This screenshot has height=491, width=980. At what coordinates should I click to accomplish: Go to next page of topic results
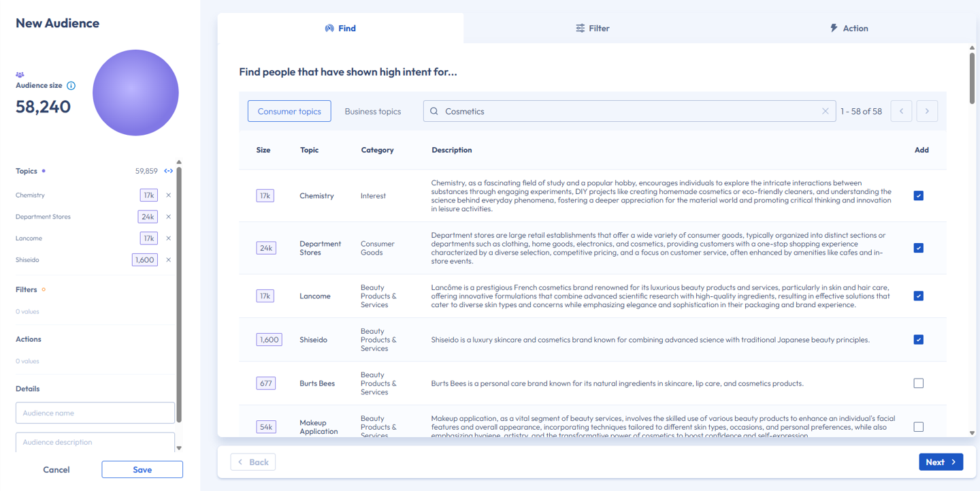coord(927,111)
